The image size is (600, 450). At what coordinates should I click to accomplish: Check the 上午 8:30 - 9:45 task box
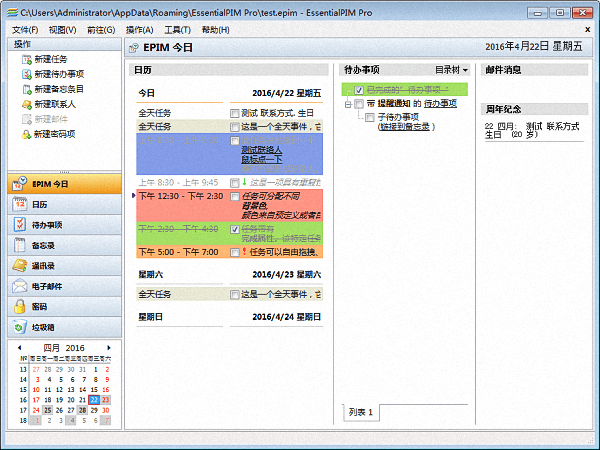235,183
